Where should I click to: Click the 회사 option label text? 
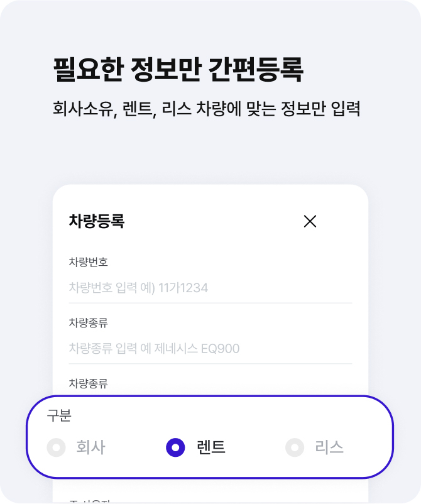coord(90,447)
